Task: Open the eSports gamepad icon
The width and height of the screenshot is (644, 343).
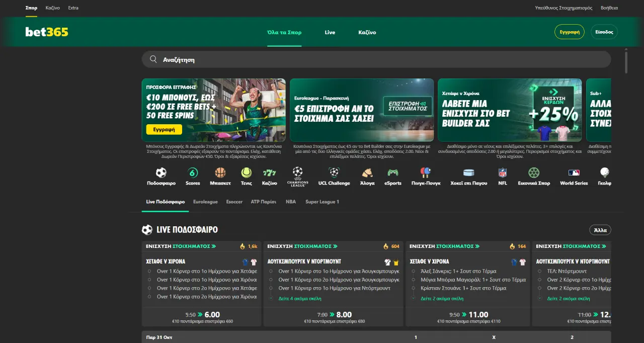Action: [x=393, y=173]
